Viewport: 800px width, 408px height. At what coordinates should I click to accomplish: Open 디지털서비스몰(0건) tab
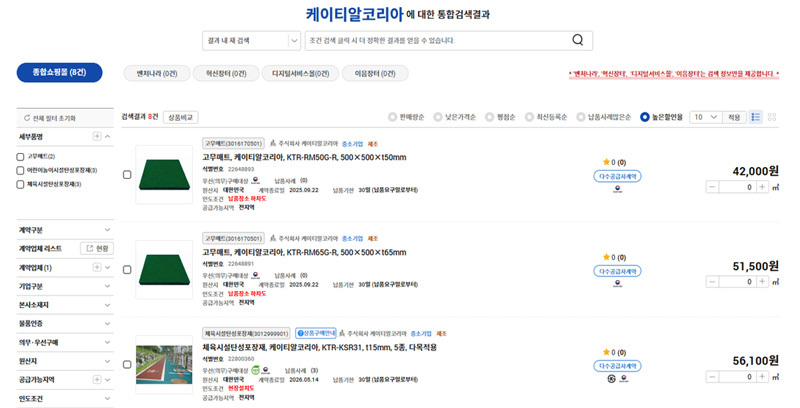301,73
